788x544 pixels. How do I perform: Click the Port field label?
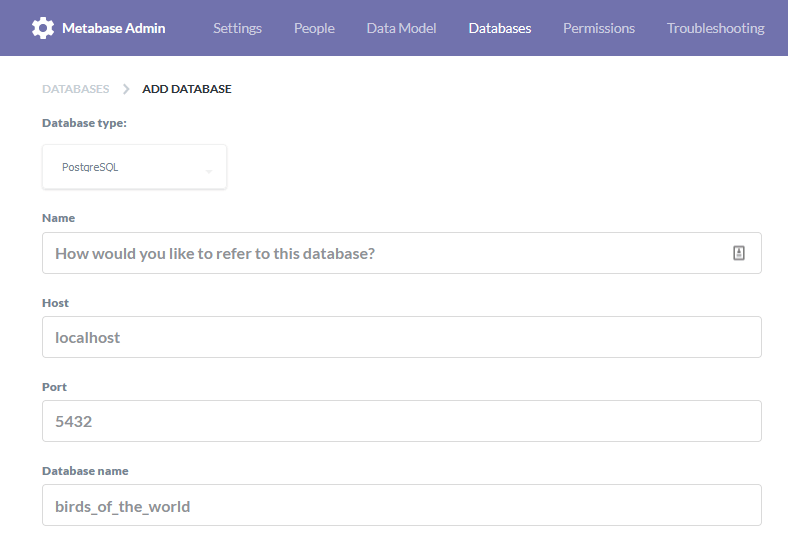click(x=54, y=387)
